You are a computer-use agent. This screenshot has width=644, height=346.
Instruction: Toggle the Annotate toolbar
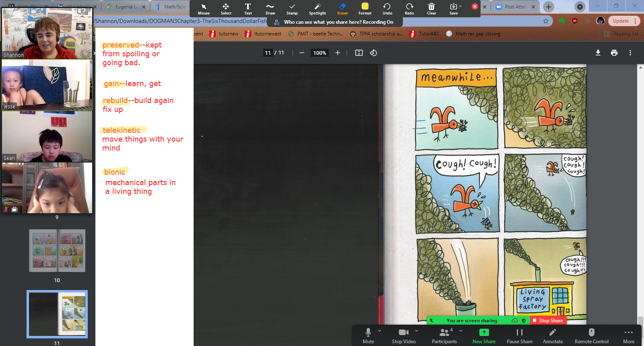pos(553,336)
